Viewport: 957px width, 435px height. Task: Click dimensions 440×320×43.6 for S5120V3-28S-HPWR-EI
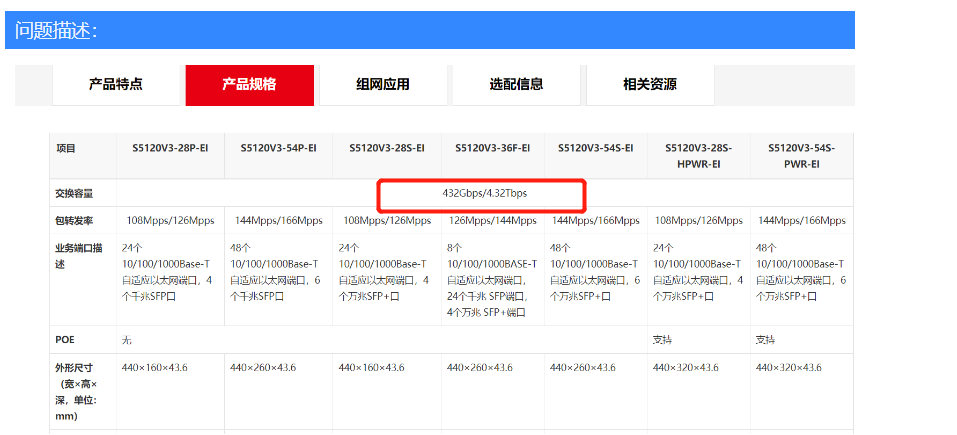point(685,367)
